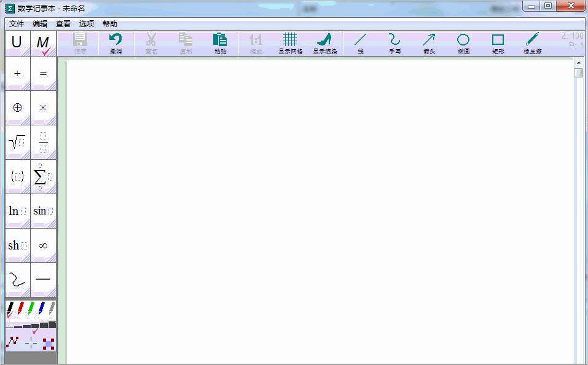Paste using the 粘贴 clipboard icon
Screen dimensions: 588x365
[x=220, y=43]
